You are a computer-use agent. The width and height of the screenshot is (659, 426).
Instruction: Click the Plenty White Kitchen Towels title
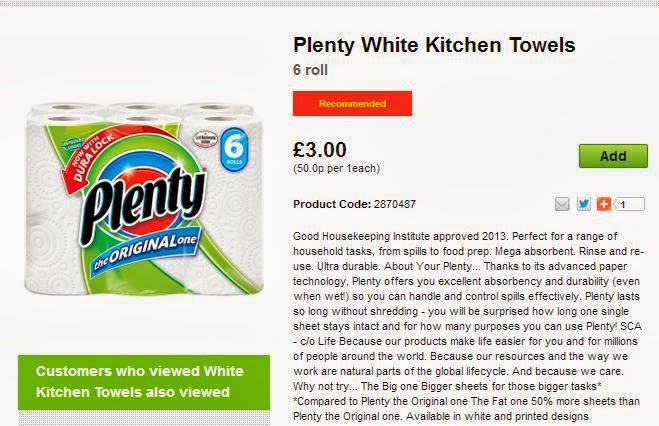pos(434,45)
